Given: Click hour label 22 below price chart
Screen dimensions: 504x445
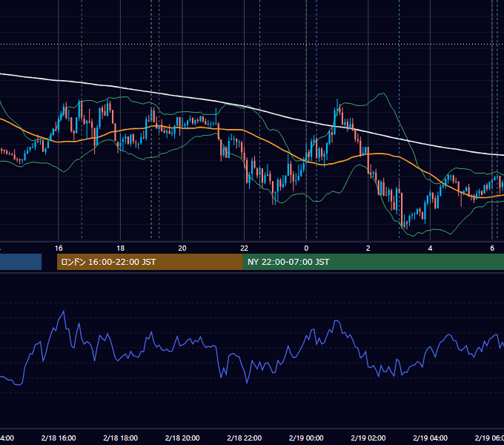Looking at the screenshot, I should pos(245,248).
